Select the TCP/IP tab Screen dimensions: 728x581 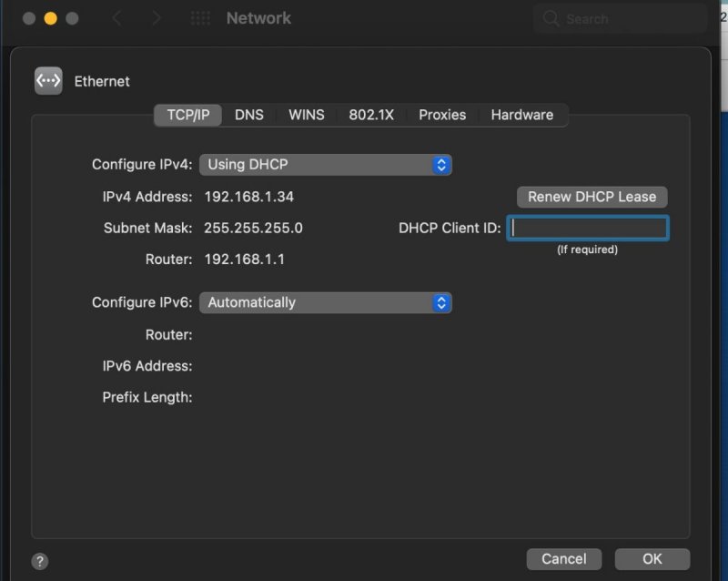coord(188,115)
